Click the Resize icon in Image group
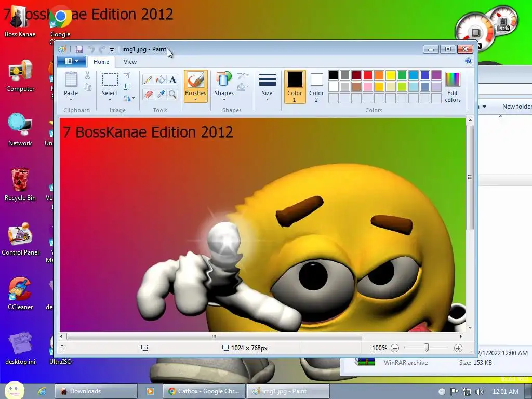 [127, 87]
